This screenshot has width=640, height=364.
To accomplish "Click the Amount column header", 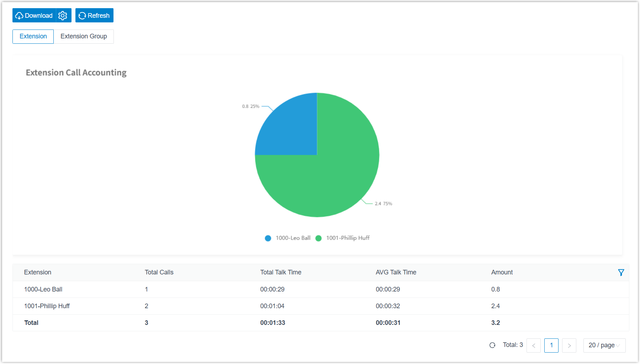I will (x=502, y=272).
